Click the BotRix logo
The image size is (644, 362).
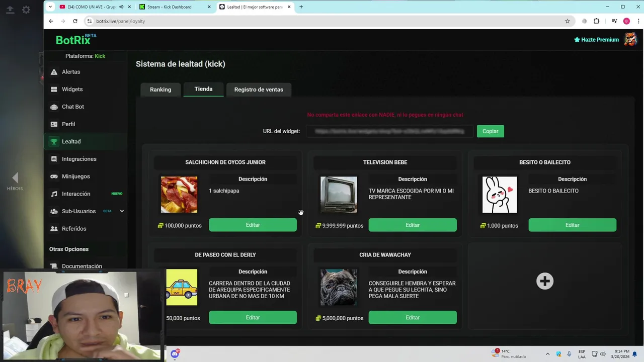click(75, 40)
